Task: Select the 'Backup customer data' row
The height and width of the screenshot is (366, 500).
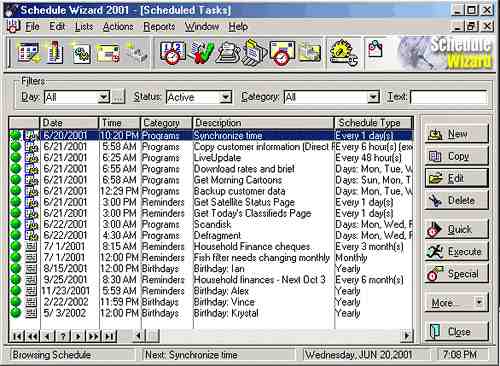Action: pyautogui.click(x=211, y=191)
